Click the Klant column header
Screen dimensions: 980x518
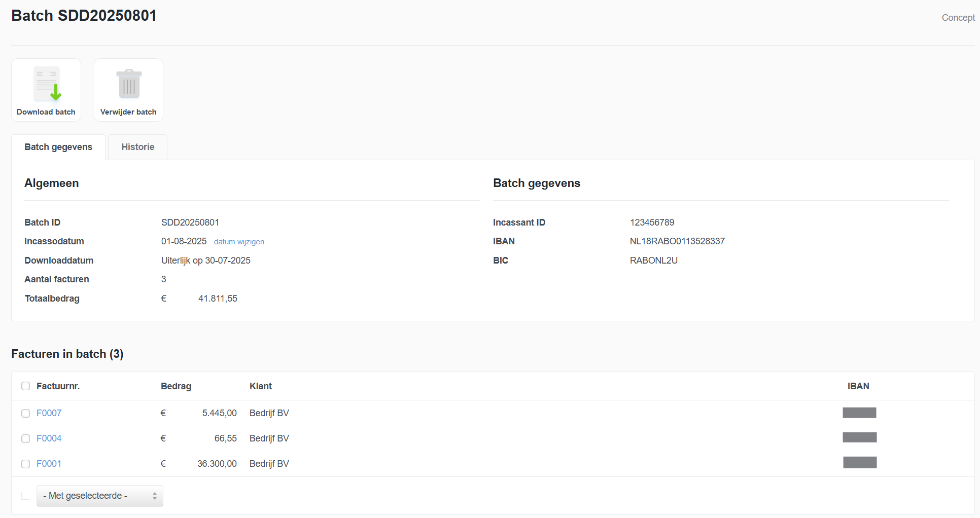(x=260, y=386)
